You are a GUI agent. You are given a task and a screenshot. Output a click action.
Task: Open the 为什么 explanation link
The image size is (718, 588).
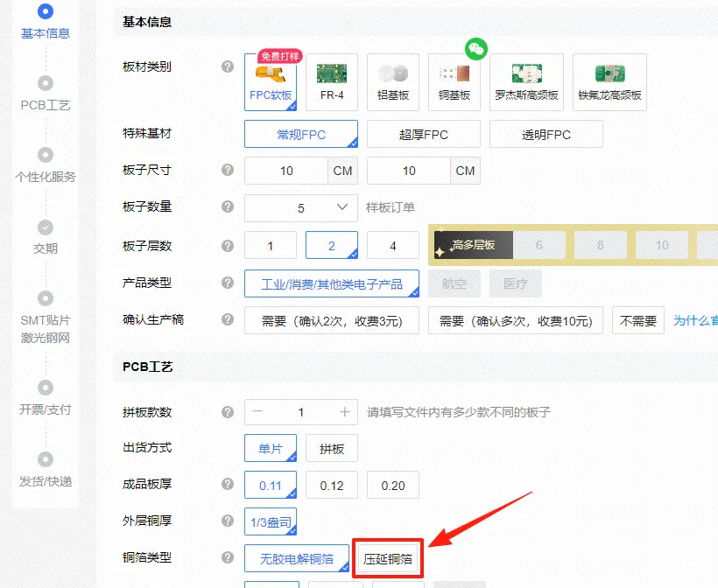[695, 321]
